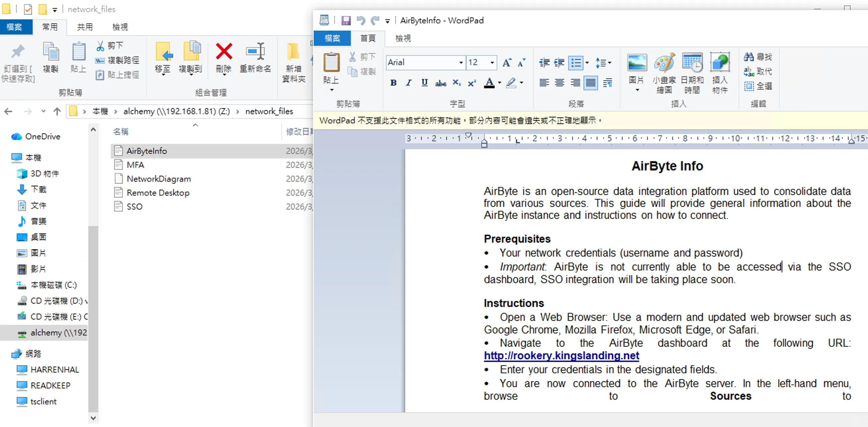The width and height of the screenshot is (868, 427).
Task: Click the Find (尋找) button
Action: pos(758,57)
